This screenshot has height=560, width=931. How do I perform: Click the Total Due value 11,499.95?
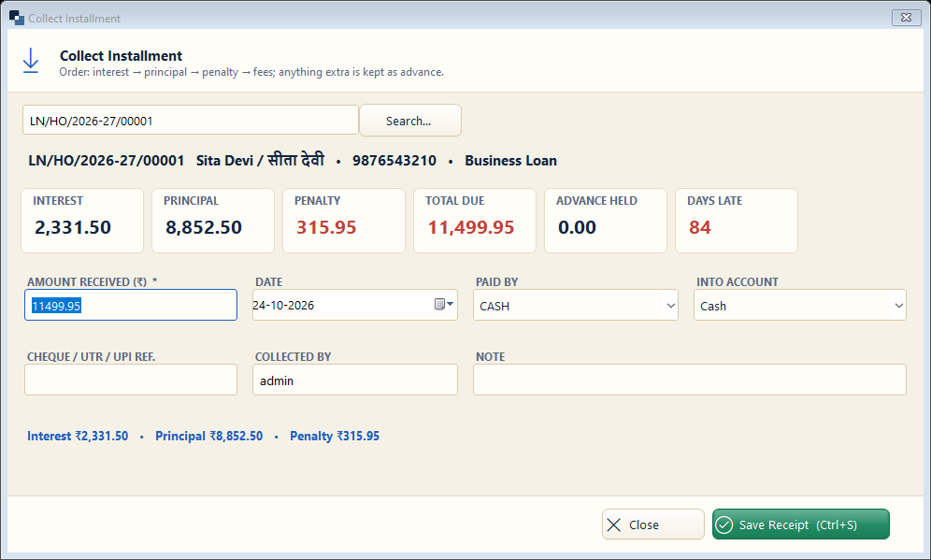pyautogui.click(x=471, y=227)
